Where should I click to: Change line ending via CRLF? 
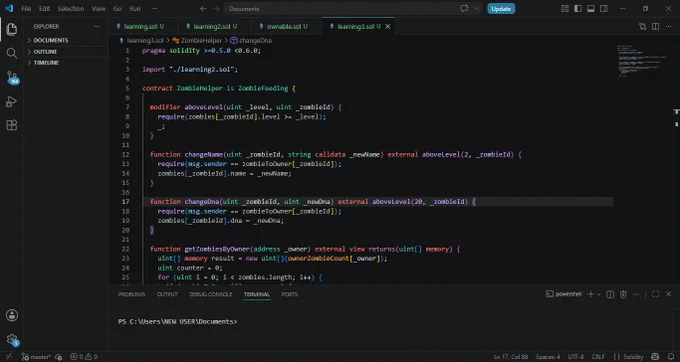[598, 357]
